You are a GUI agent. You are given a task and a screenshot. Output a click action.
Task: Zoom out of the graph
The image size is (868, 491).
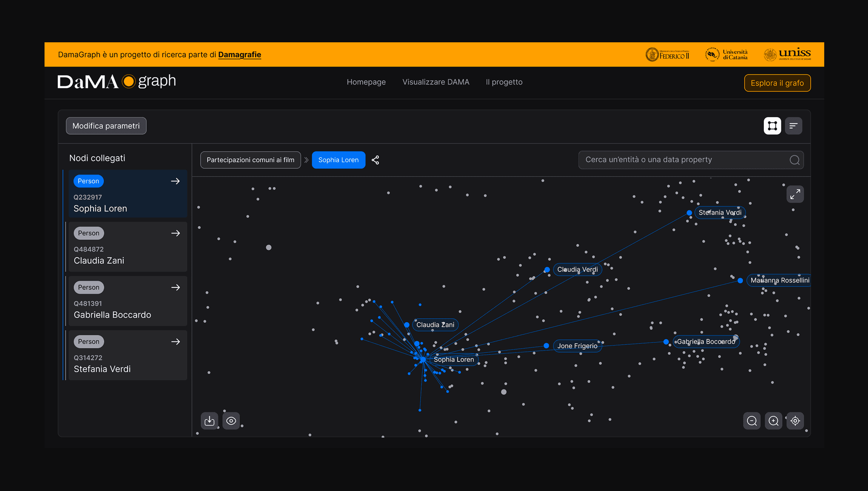752,421
